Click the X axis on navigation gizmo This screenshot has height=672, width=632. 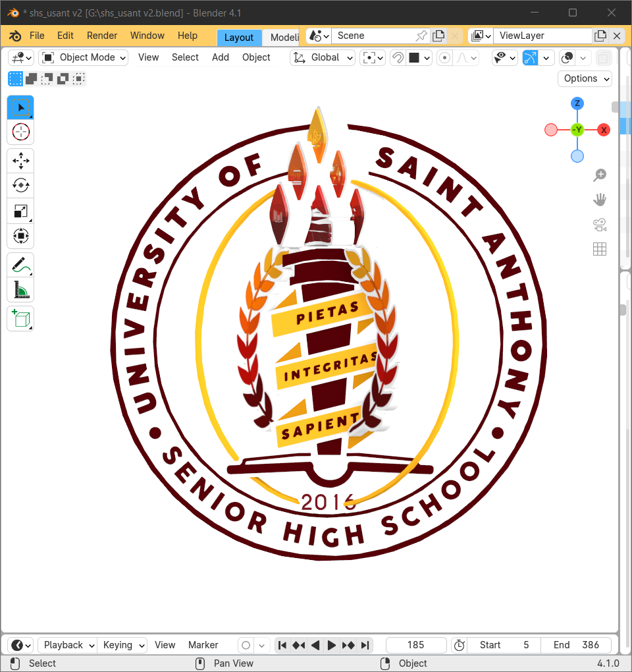pyautogui.click(x=604, y=130)
